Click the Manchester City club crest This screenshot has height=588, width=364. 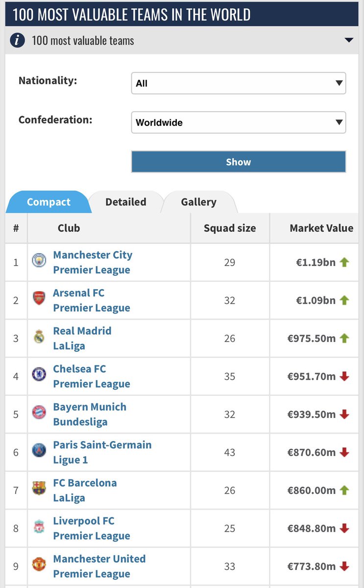point(39,260)
